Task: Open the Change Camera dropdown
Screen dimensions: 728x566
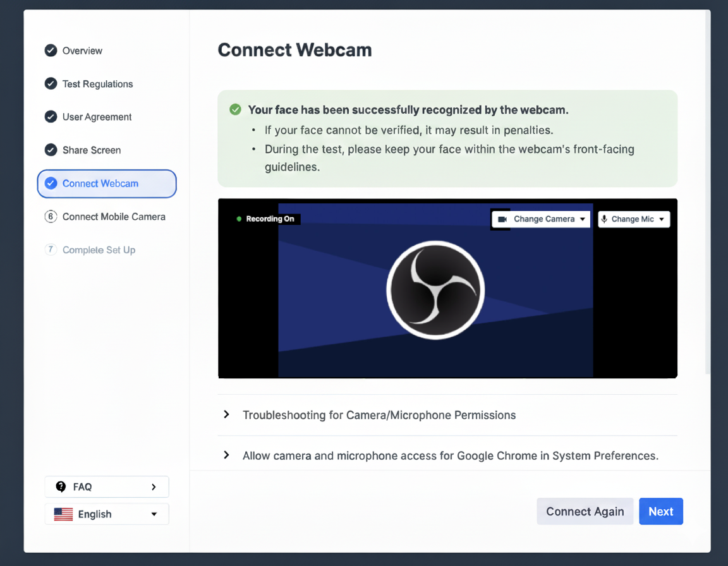Action: tap(541, 219)
